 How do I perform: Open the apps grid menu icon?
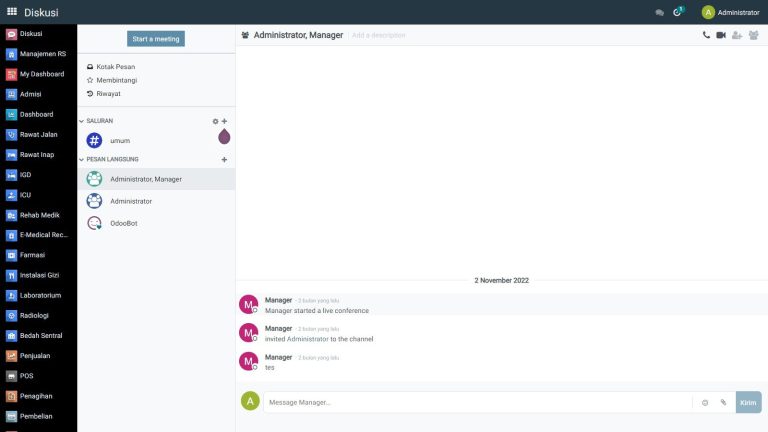(x=12, y=11)
